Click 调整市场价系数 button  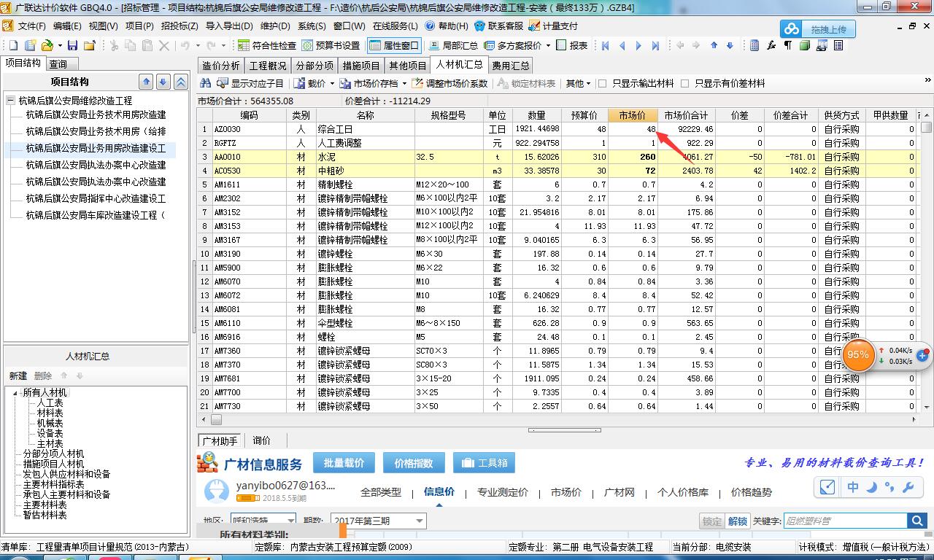(451, 83)
